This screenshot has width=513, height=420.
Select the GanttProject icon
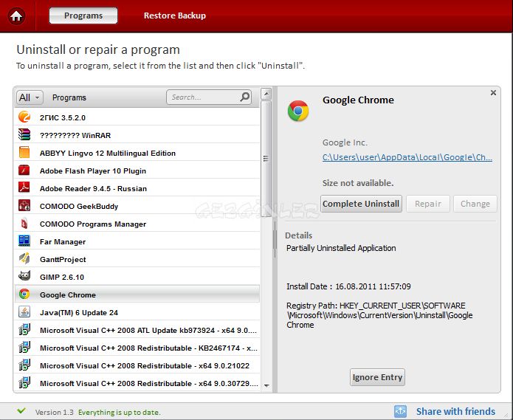[24, 259]
